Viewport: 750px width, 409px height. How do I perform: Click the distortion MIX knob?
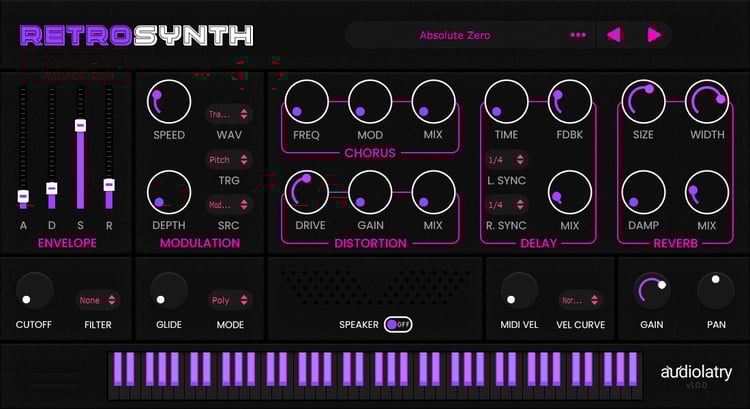[433, 192]
